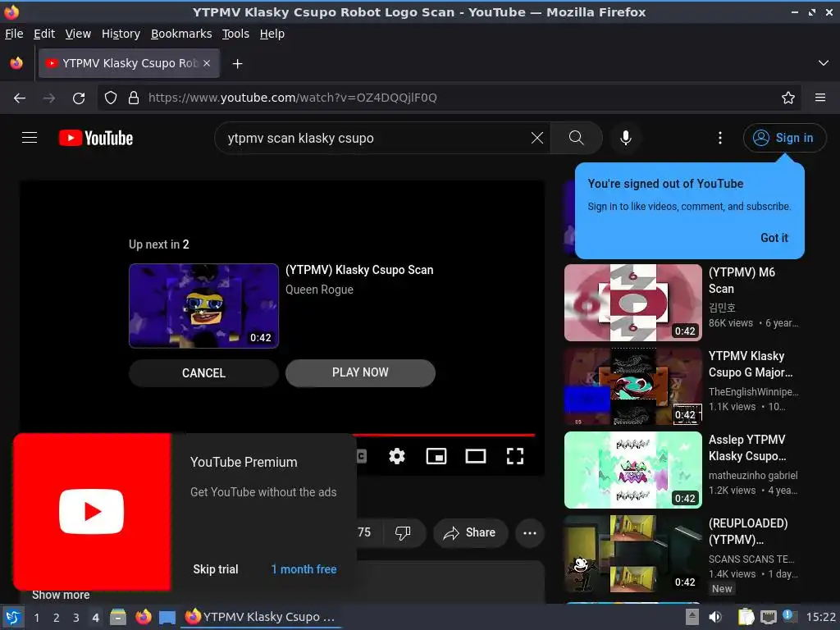Open the YouTube guide hamburger menu

[30, 138]
